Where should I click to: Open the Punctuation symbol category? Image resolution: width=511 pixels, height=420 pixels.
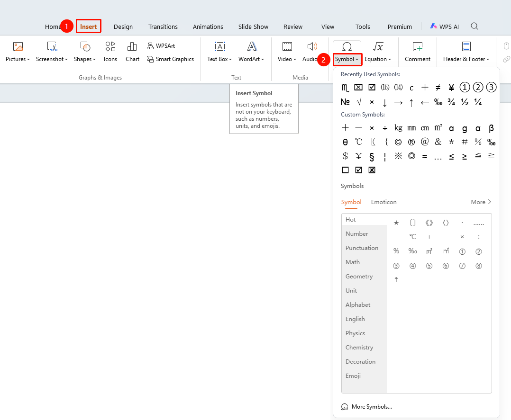tap(362, 248)
